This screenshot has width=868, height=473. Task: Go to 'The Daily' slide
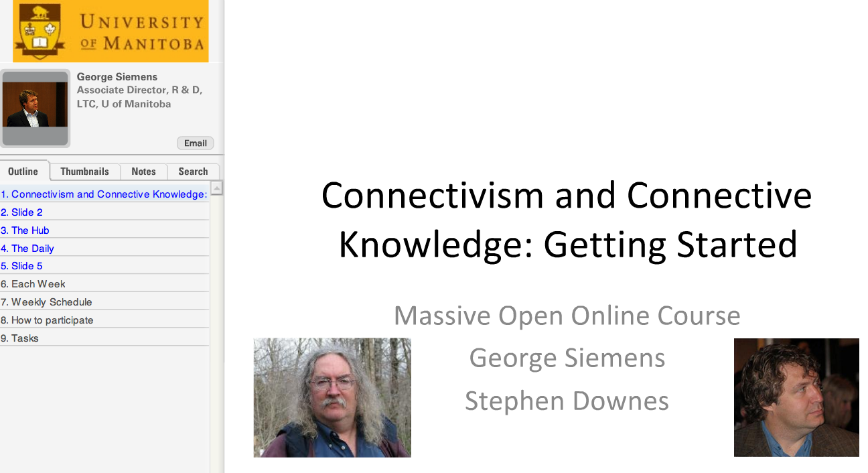click(x=27, y=248)
